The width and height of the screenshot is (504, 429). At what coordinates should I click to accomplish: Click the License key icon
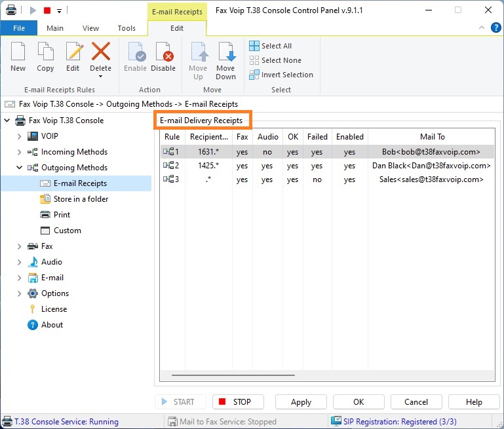pyautogui.click(x=33, y=309)
